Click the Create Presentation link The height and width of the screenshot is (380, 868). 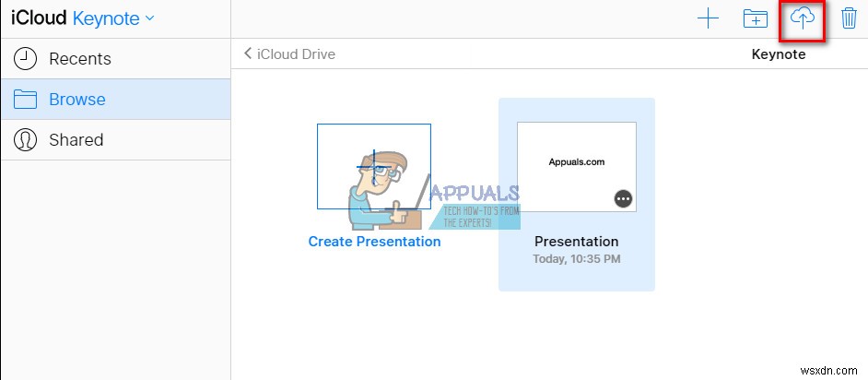pos(374,242)
